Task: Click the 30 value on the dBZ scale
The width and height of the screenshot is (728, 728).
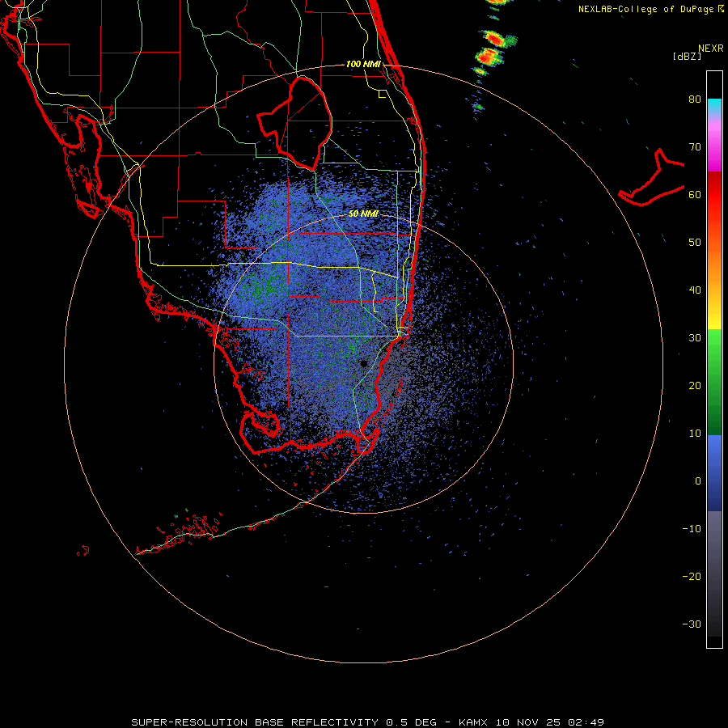Action: (x=695, y=338)
